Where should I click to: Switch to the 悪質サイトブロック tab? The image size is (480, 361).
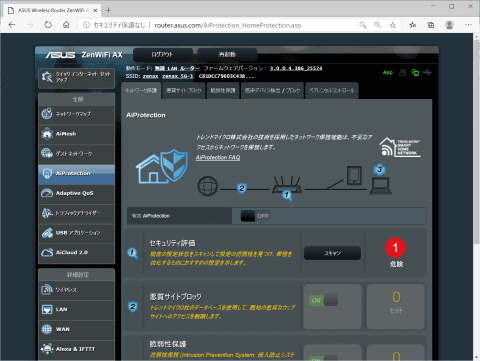point(184,91)
